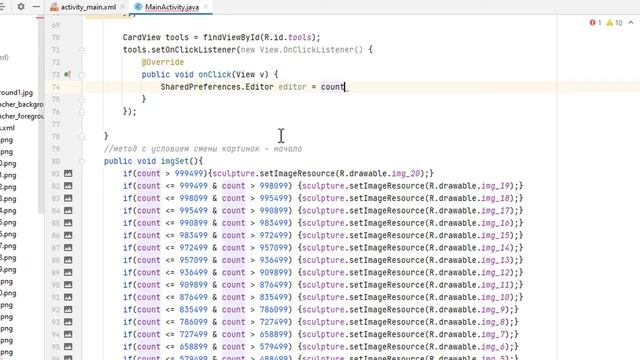The image size is (640, 360).
Task: Click line number 80 in the gutter
Action: click(x=56, y=161)
